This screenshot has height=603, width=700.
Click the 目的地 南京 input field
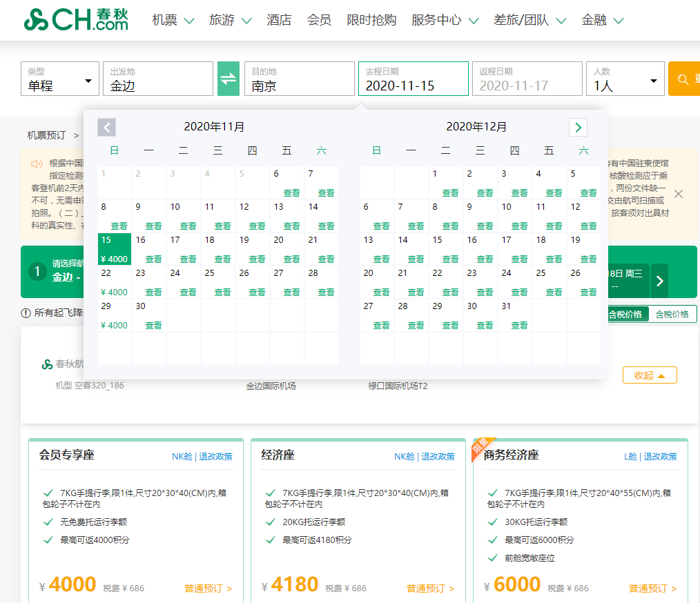point(300,79)
